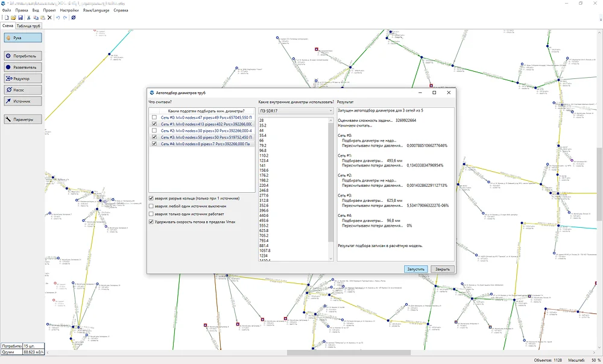603x364 pixels.
Task: Select the Насос (pump) tool
Action: click(23, 90)
